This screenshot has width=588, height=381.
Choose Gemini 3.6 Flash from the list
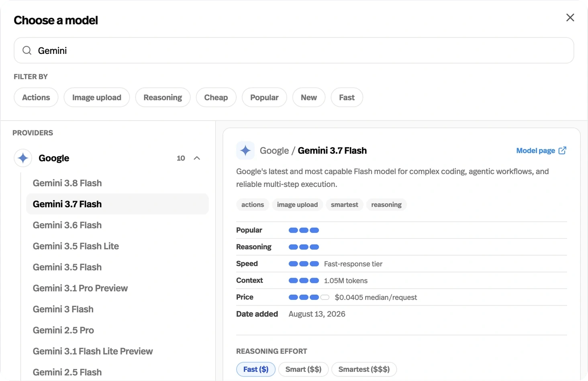coord(117,225)
